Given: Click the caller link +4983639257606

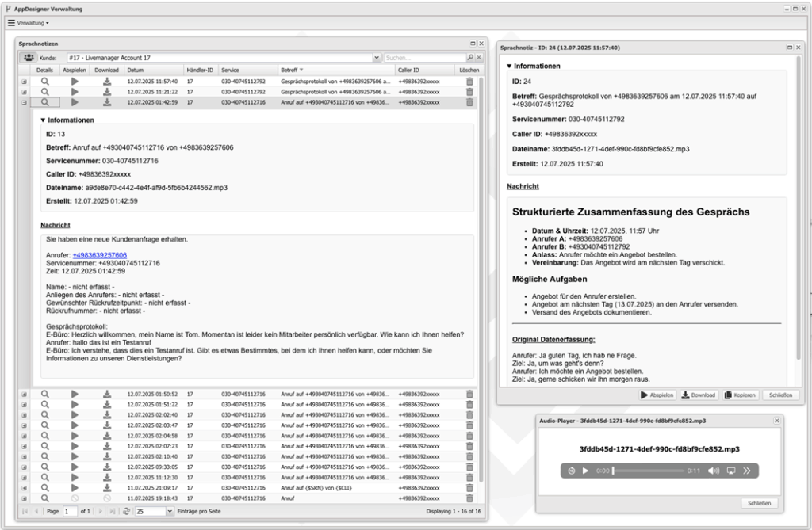Looking at the screenshot, I should 100,255.
